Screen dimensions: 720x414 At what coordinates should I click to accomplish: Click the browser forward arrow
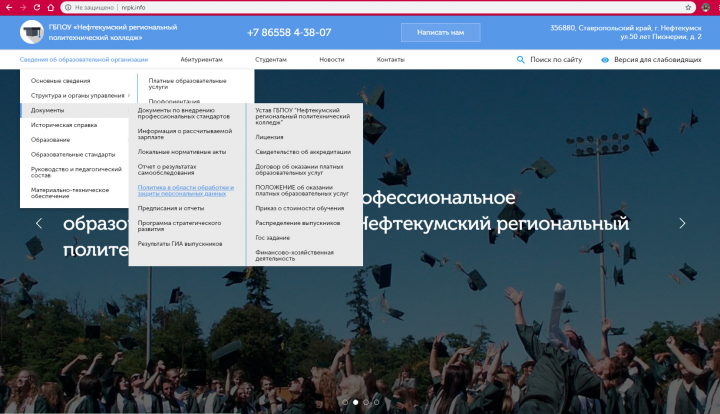coord(22,7)
